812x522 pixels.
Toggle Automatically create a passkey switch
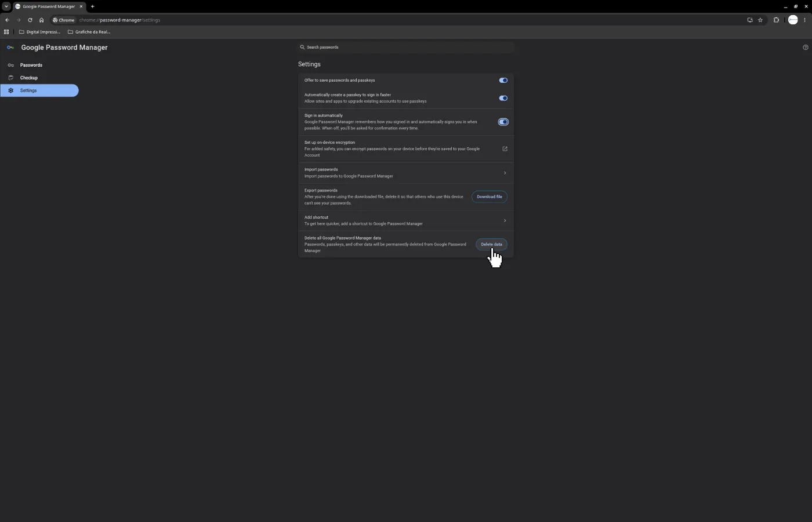(503, 98)
